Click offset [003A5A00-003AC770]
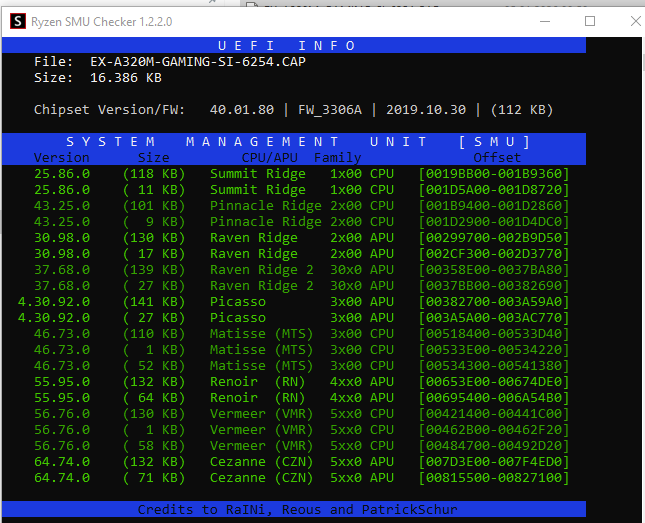This screenshot has height=523, width=645. tap(494, 318)
